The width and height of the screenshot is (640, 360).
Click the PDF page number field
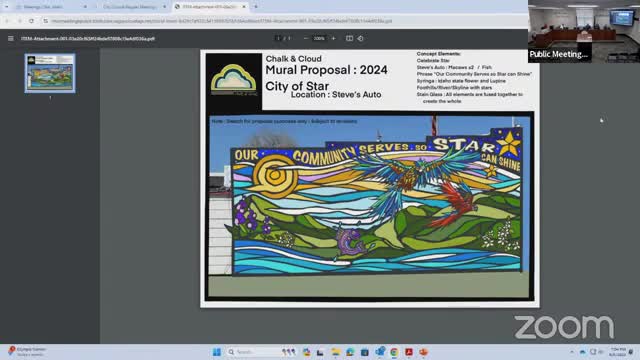point(278,38)
